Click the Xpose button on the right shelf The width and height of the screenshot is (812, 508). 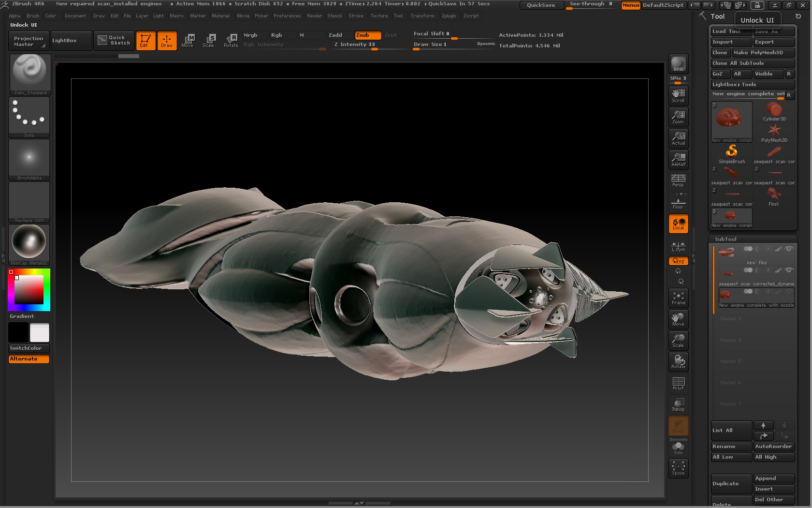678,467
